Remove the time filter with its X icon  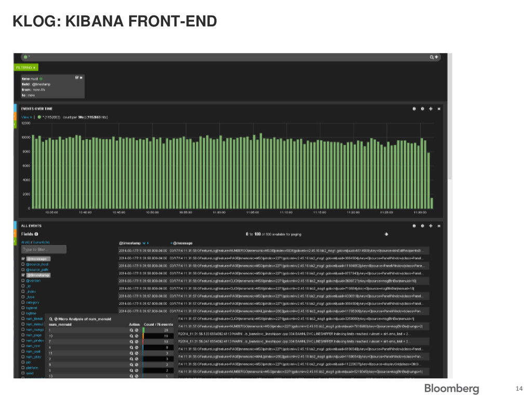[81, 78]
